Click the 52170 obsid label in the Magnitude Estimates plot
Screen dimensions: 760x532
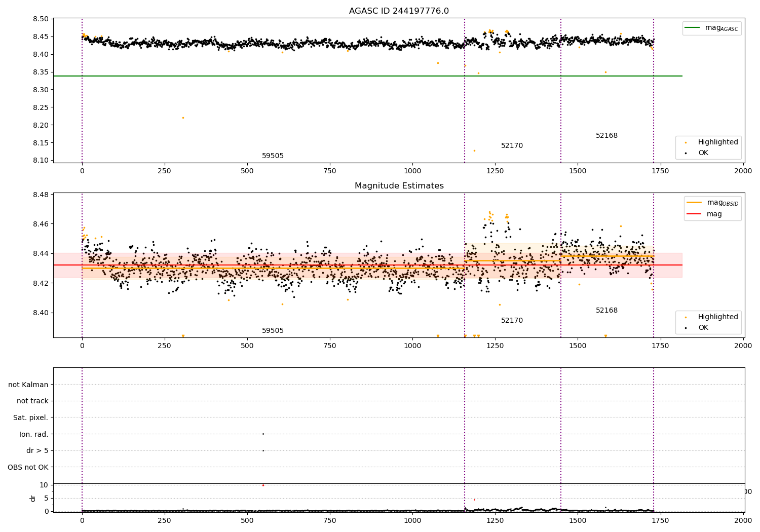pos(512,321)
